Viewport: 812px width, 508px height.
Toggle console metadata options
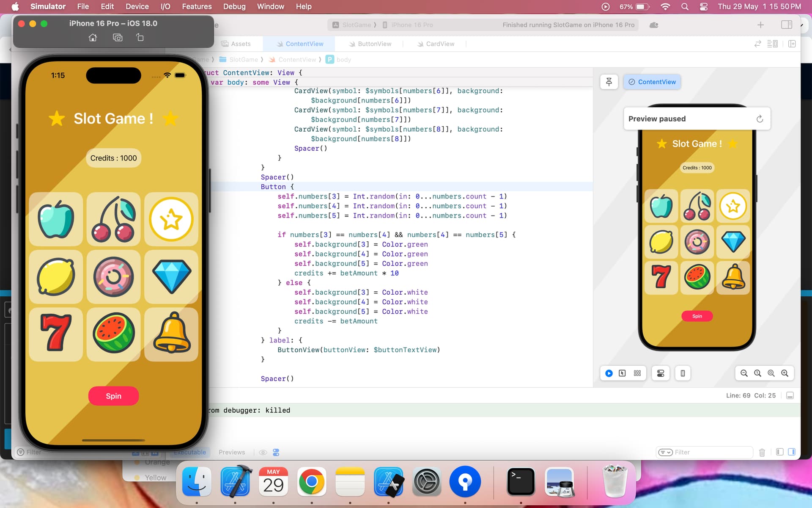(x=276, y=453)
